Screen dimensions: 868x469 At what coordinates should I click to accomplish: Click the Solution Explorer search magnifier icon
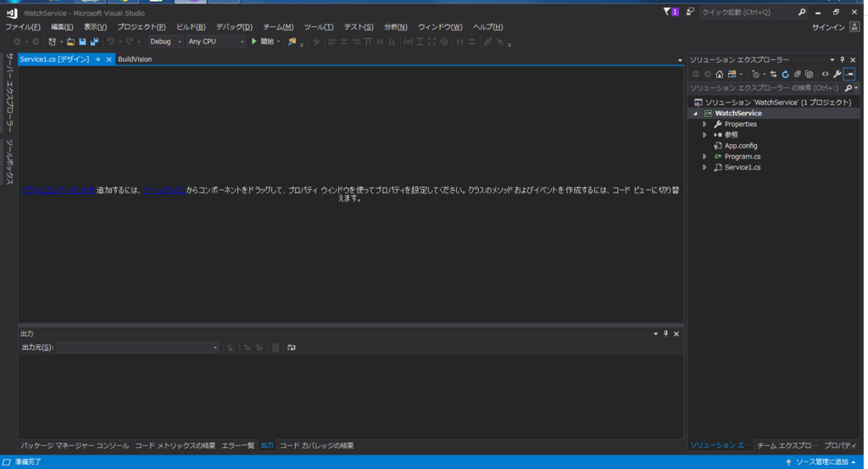pos(848,88)
